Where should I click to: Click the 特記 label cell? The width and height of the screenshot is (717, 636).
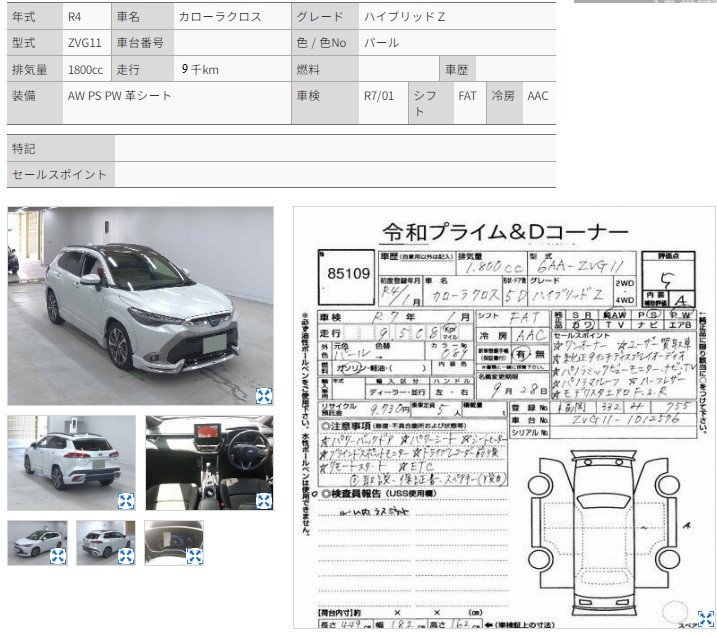point(61,149)
